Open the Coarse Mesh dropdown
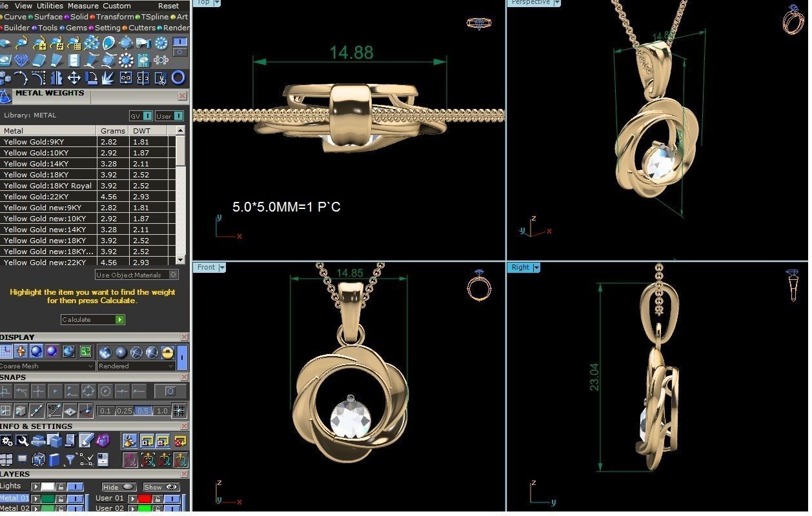Viewport: 812px width, 516px height. tap(47, 366)
